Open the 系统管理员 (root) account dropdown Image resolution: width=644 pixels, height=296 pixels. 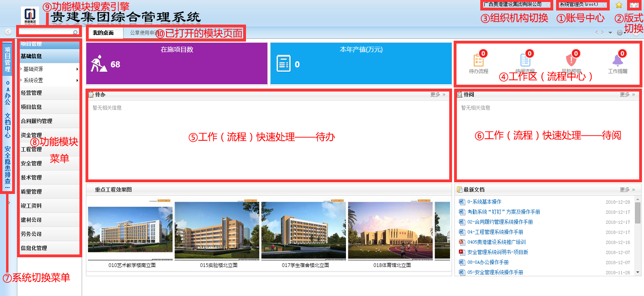click(582, 5)
